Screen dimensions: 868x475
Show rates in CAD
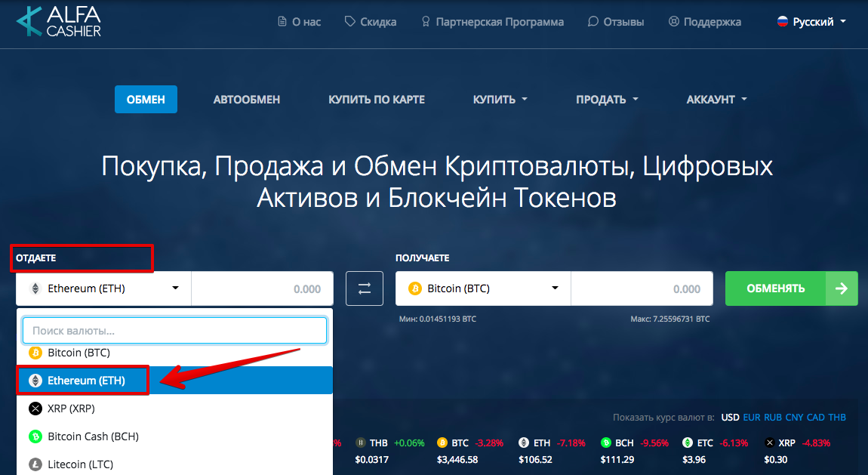815,418
